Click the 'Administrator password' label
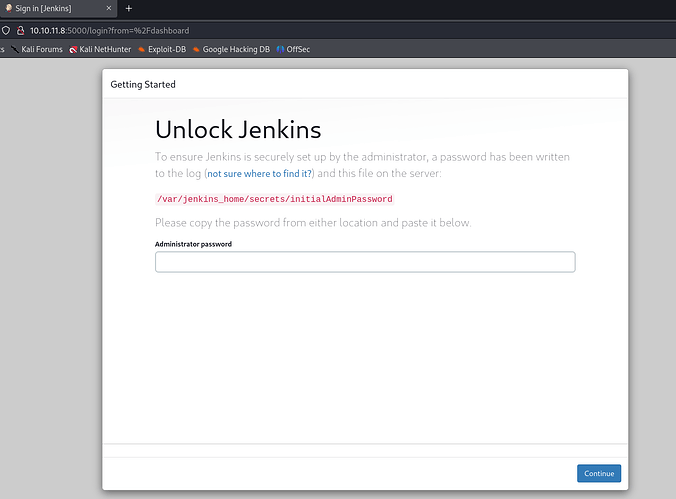The width and height of the screenshot is (676, 499). (193, 244)
